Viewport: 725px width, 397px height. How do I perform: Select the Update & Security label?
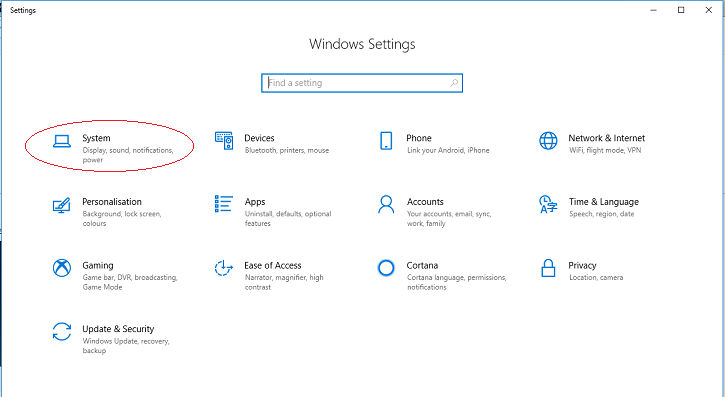pyautogui.click(x=118, y=329)
